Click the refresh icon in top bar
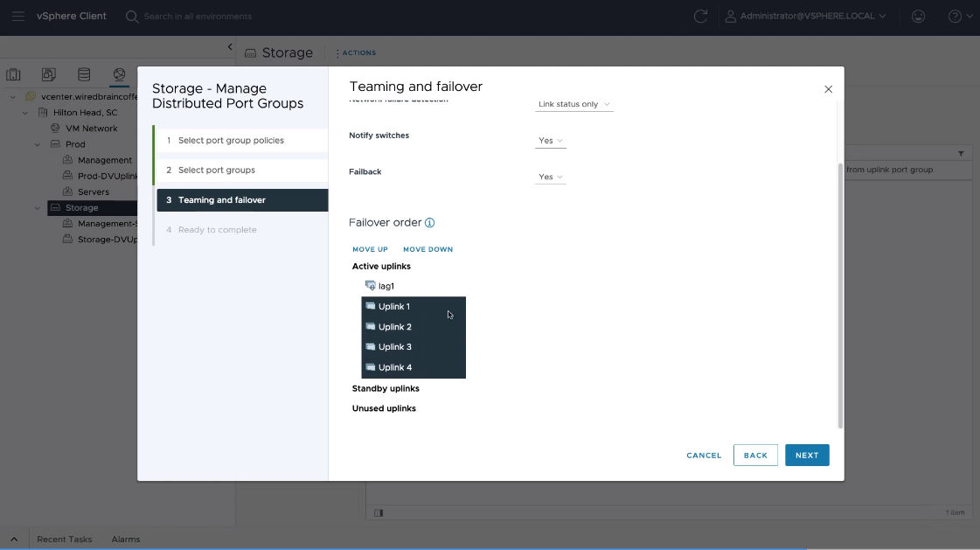This screenshot has width=980, height=550. [x=699, y=16]
